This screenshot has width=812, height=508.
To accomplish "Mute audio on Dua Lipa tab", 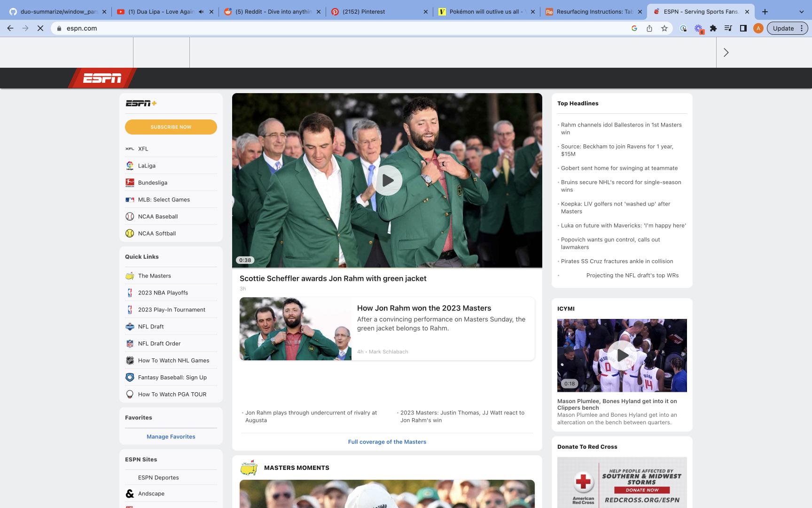I will point(201,12).
